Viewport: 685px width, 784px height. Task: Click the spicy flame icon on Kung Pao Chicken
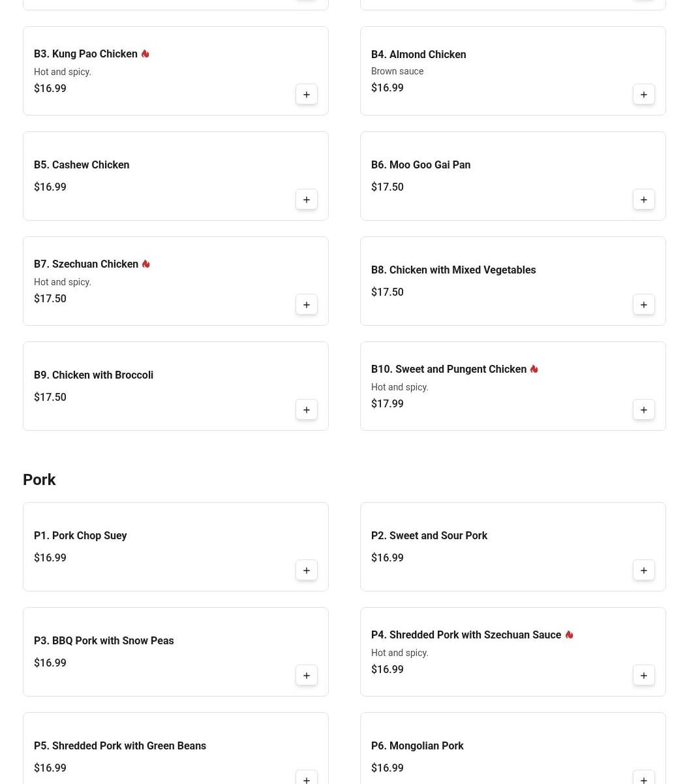145,54
